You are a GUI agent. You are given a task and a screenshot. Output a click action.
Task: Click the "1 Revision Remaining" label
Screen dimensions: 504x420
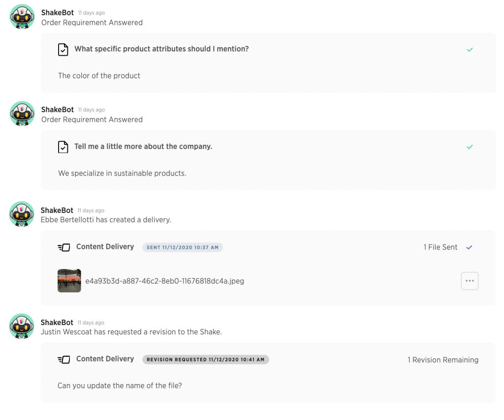[x=442, y=360]
